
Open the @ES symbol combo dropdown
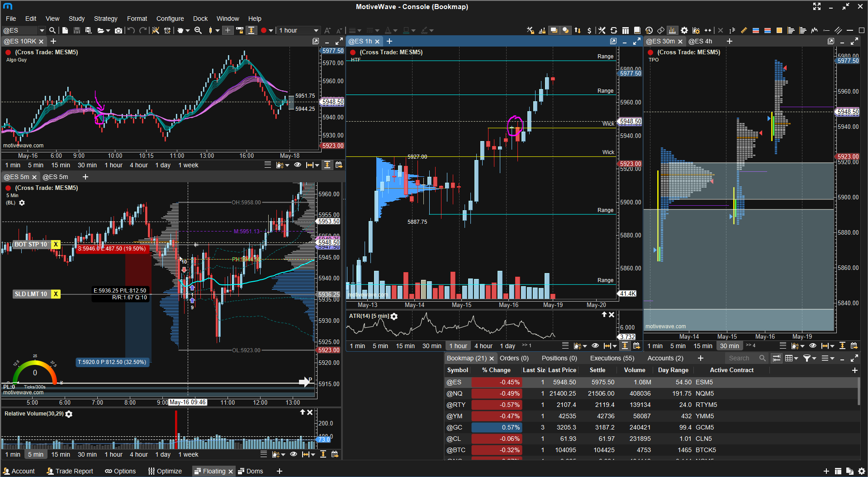click(x=42, y=30)
